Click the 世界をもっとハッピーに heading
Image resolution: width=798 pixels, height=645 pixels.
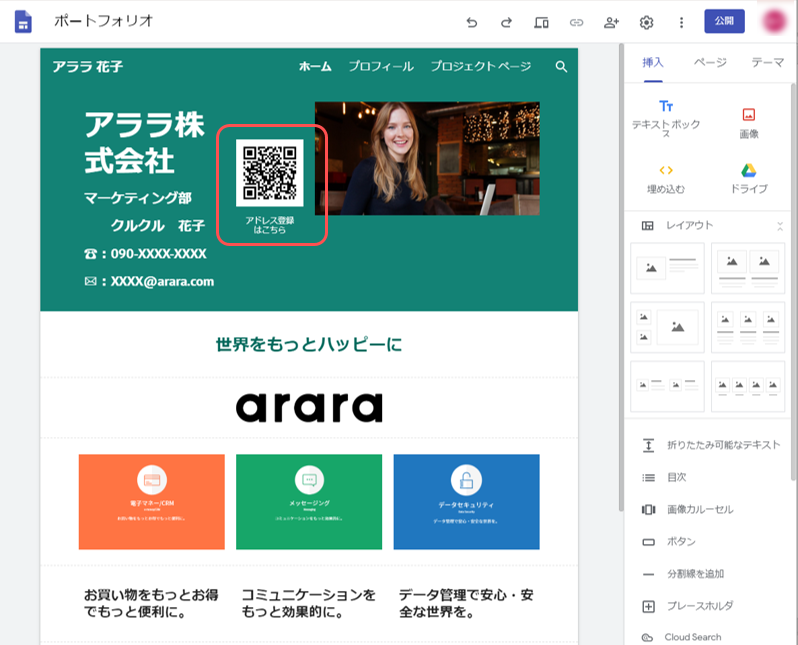coord(309,345)
